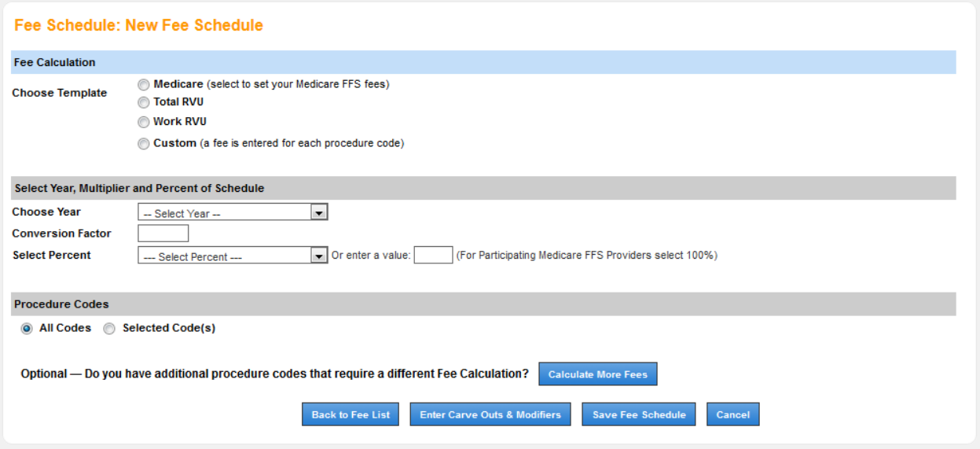Select the Work RVU radio button
This screenshot has width=980, height=449.
coord(143,122)
